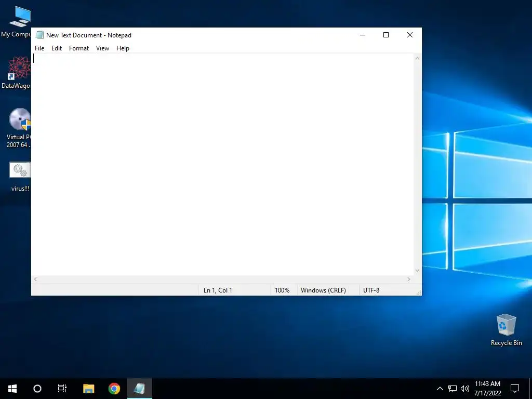Open the network tray icon
Screen dimensions: 532x399
(x=453, y=389)
